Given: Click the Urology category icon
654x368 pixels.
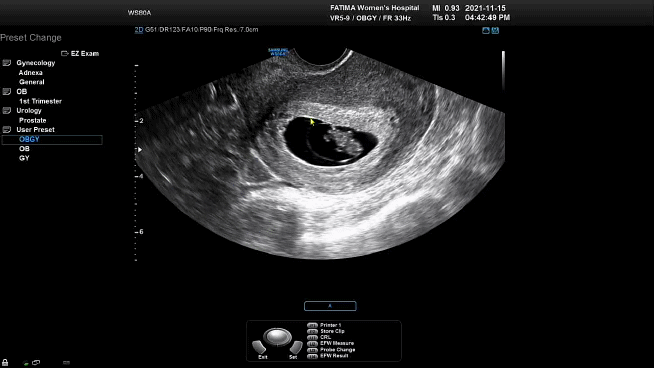Looking at the screenshot, I should click(7, 111).
